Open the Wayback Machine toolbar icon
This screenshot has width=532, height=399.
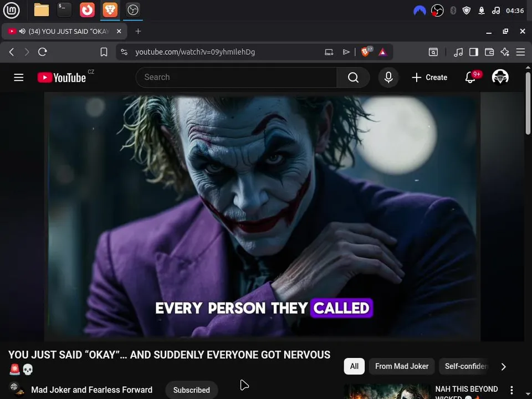pos(433,52)
